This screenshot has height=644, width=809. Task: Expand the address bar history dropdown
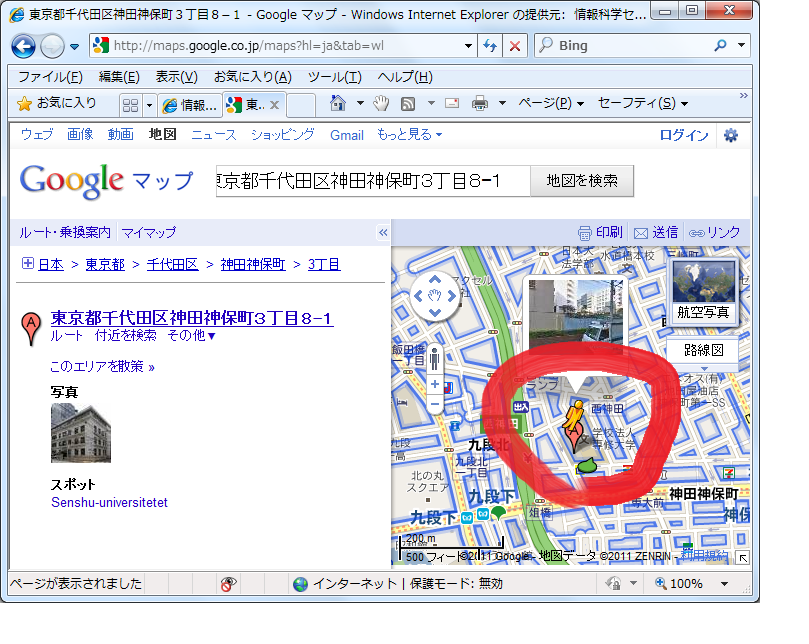(x=468, y=46)
